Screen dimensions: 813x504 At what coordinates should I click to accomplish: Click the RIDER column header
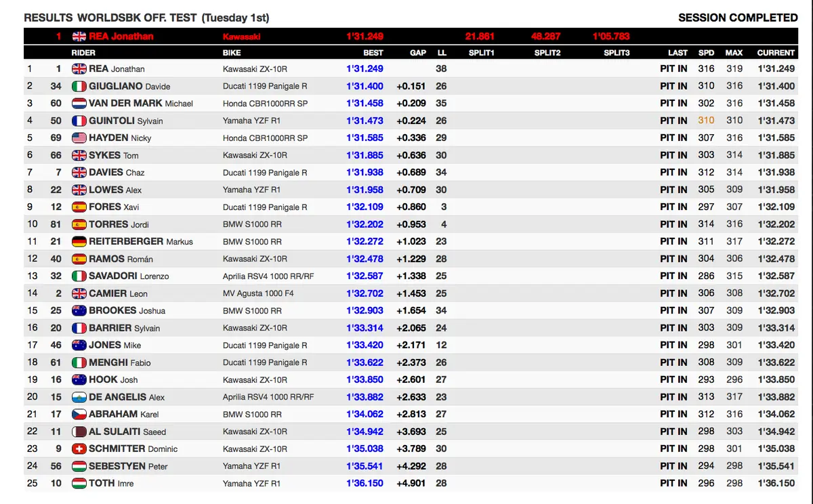(x=83, y=53)
